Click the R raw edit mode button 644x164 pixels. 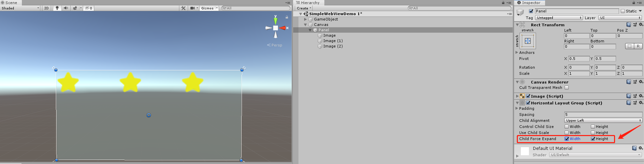pyautogui.click(x=638, y=46)
